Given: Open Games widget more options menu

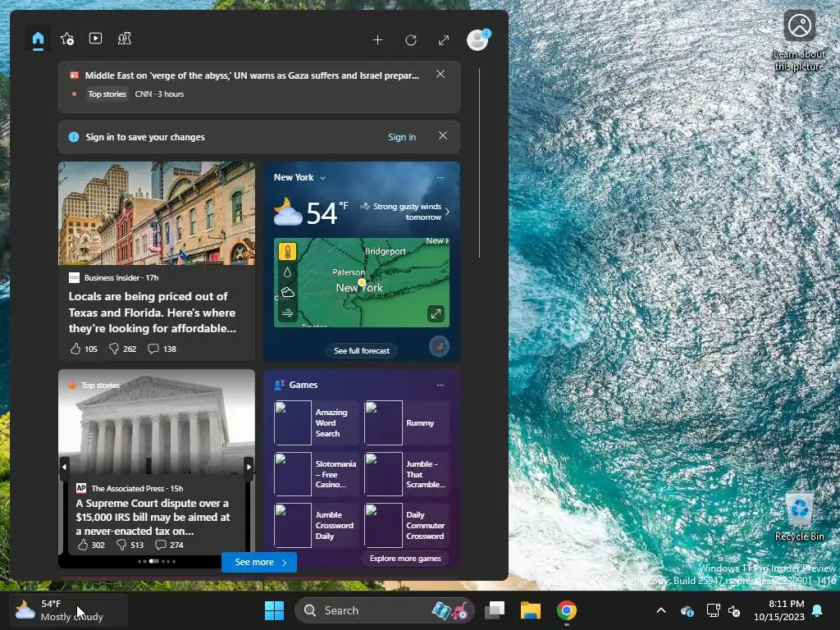Looking at the screenshot, I should click(x=441, y=385).
